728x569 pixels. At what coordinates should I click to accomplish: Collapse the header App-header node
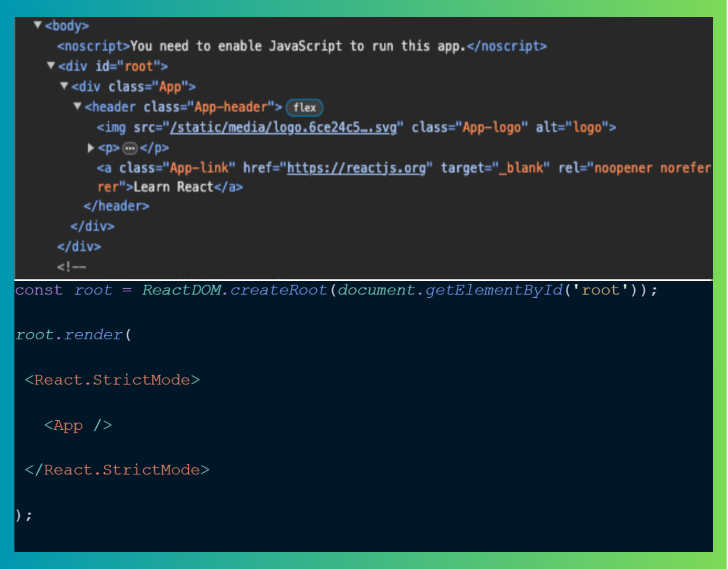(77, 106)
